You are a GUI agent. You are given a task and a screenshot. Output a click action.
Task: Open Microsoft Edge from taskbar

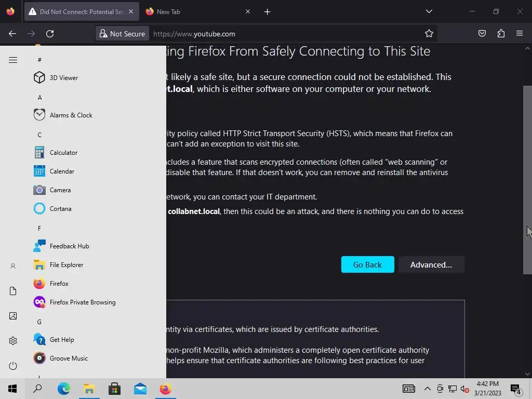[64, 389]
